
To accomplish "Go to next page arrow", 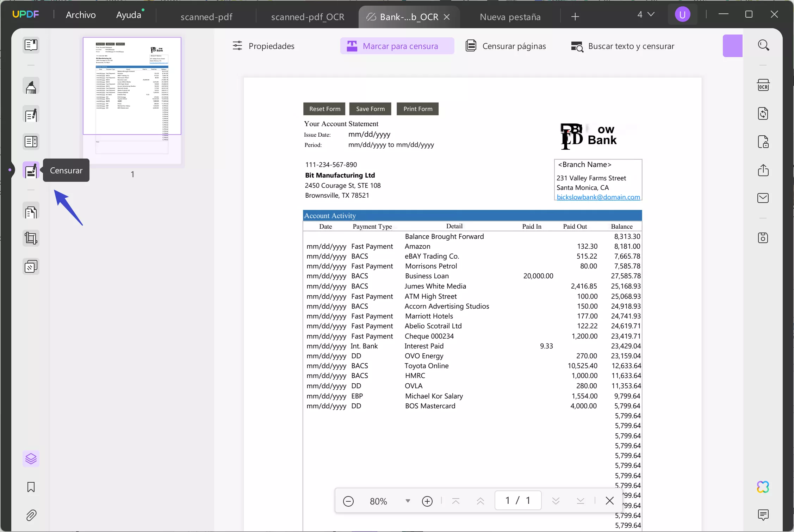I will 556,501.
